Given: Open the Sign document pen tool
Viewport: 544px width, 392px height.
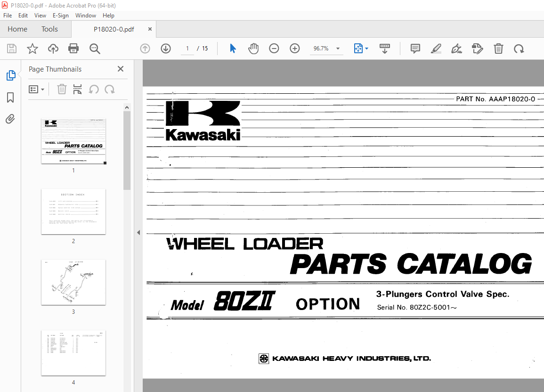Looking at the screenshot, I should 456,49.
